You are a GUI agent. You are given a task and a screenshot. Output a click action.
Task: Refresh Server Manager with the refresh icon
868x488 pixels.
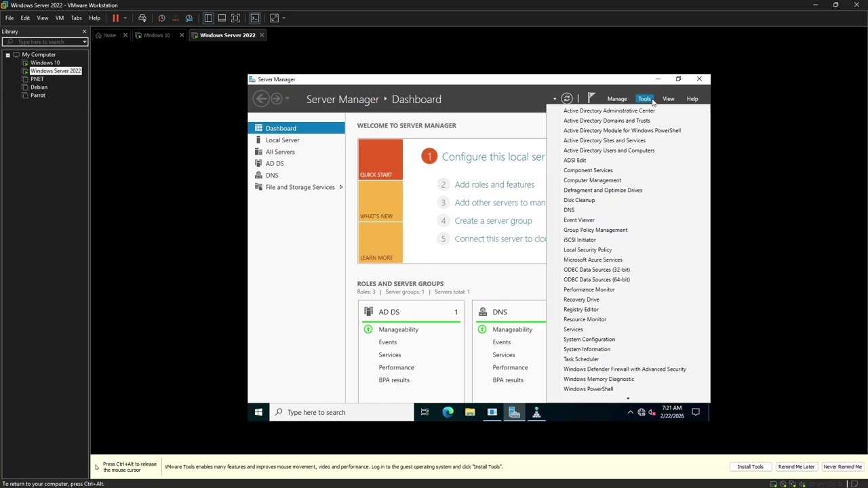click(567, 99)
